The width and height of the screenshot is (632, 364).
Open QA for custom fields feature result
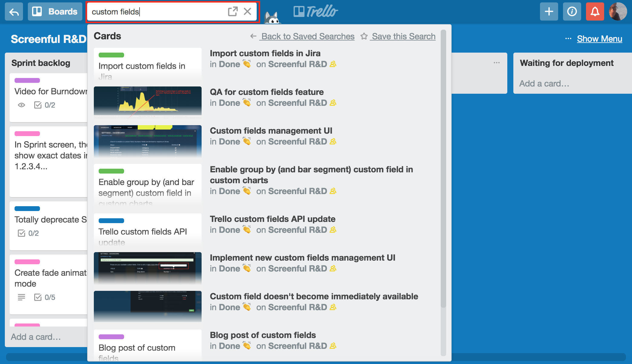click(267, 92)
